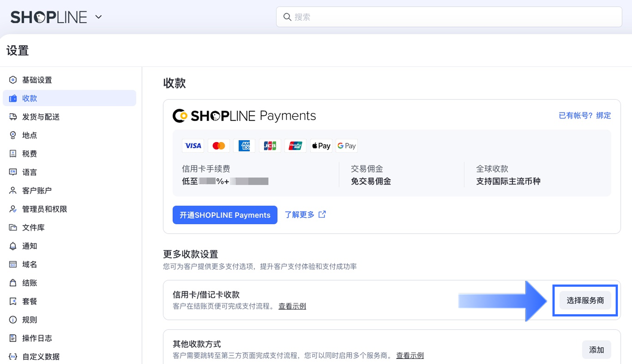This screenshot has width=632, height=364.
Task: Click the 发货与配送 truck icon
Action: coord(13,117)
